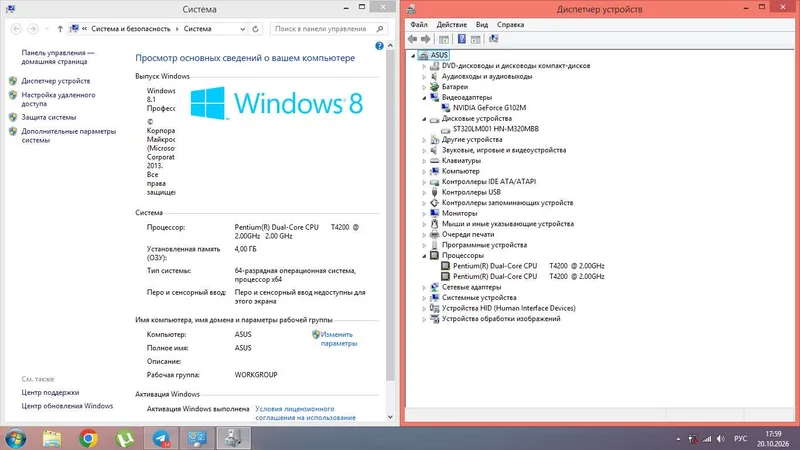
Task: Click Система и безопасность breadcrumb
Action: (x=131, y=29)
